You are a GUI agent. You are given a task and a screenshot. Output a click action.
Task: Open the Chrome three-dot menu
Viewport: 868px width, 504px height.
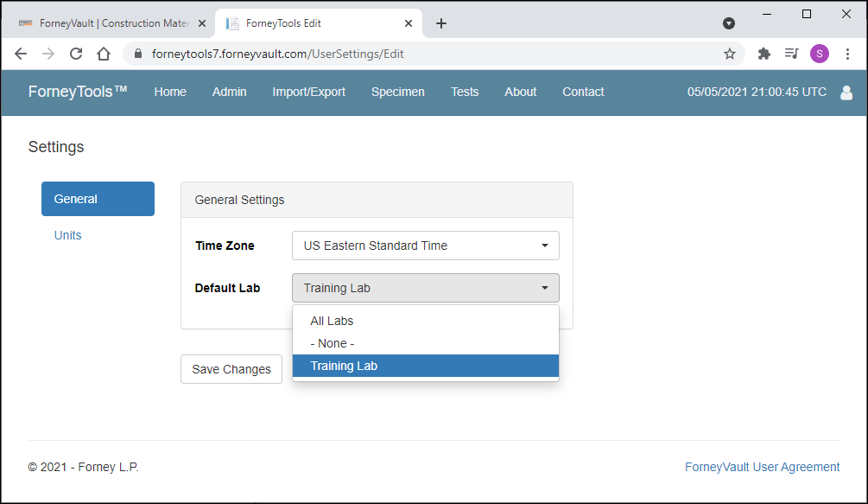point(847,54)
